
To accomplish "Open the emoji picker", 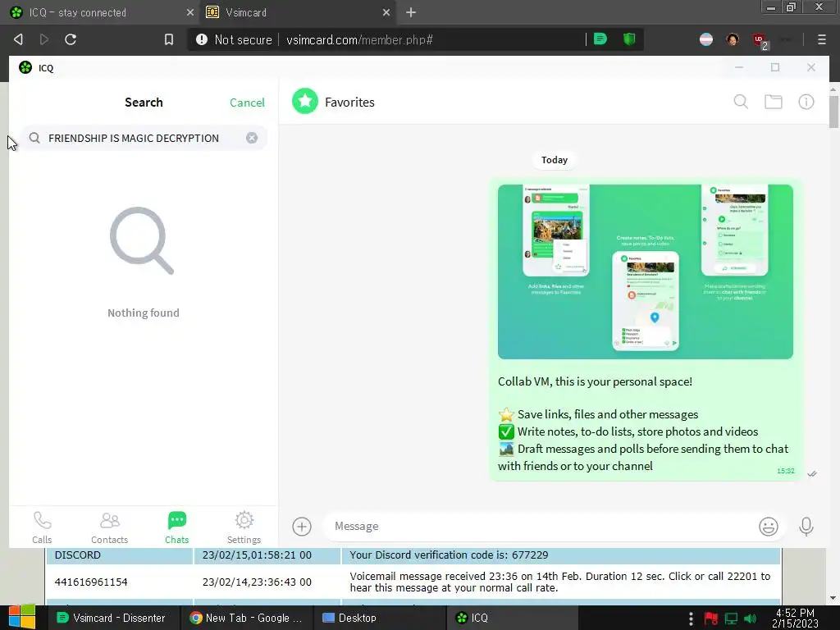I will click(x=768, y=526).
